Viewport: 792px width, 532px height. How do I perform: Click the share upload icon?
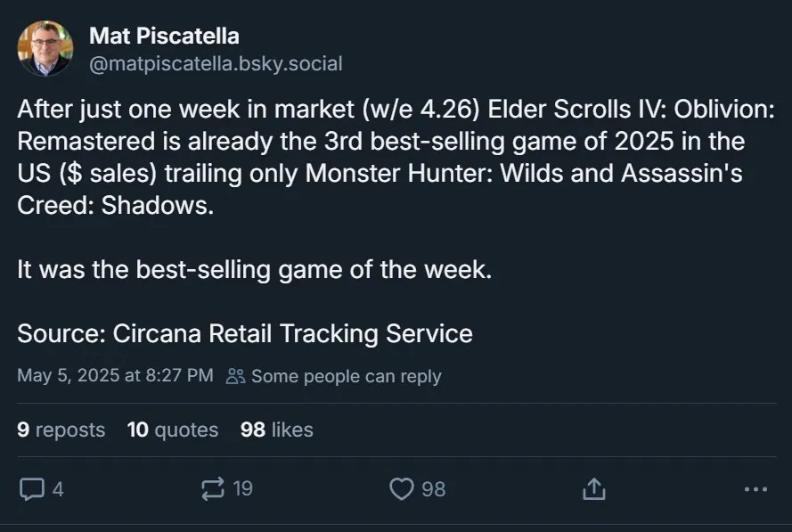click(x=593, y=488)
